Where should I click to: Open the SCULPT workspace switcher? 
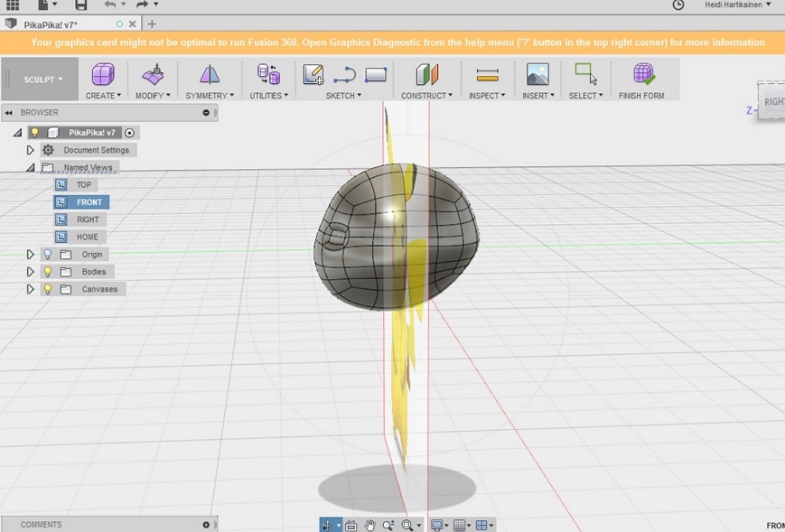point(43,79)
